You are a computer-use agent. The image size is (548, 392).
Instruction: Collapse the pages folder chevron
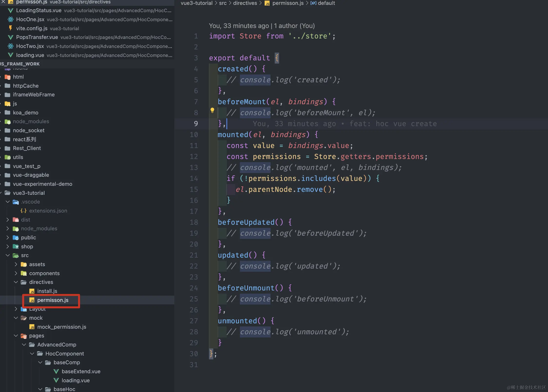pos(16,336)
